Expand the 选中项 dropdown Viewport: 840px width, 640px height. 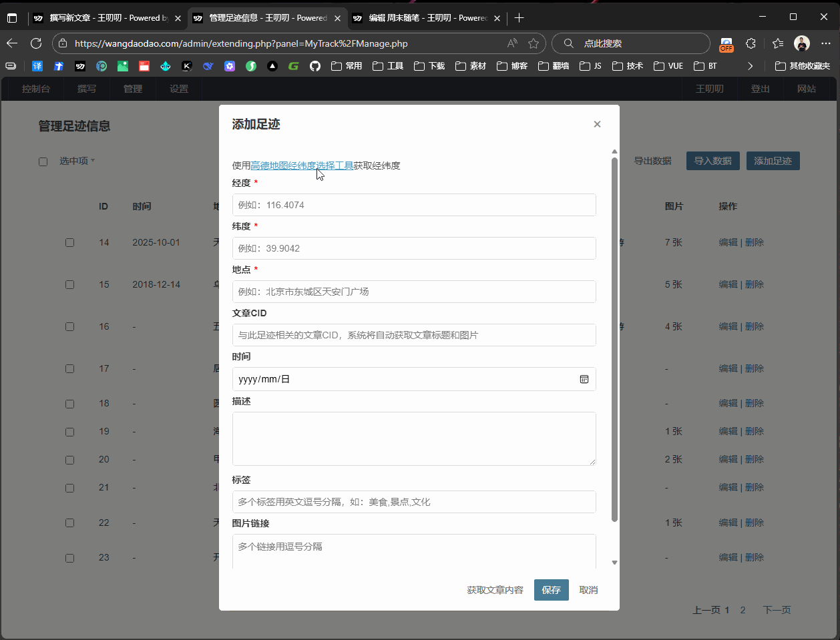pos(77,161)
